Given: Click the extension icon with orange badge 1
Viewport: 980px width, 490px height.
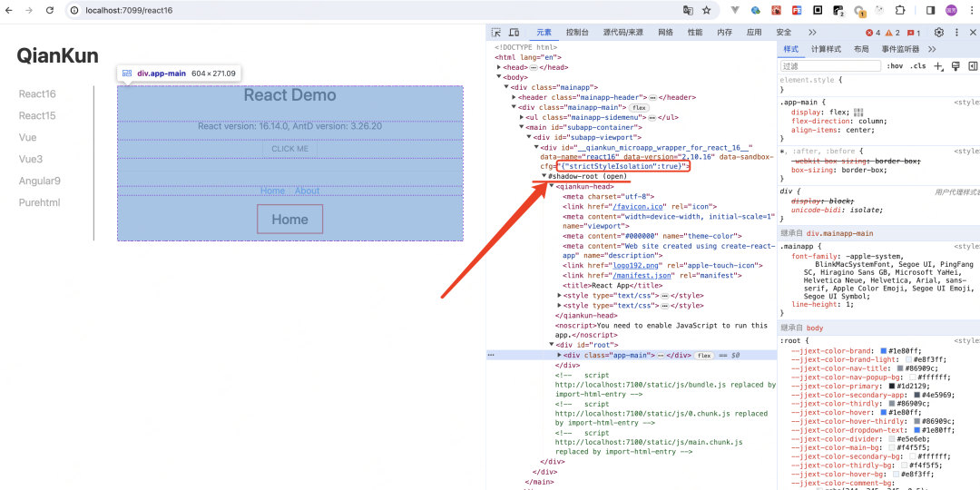Looking at the screenshot, I should [x=859, y=11].
